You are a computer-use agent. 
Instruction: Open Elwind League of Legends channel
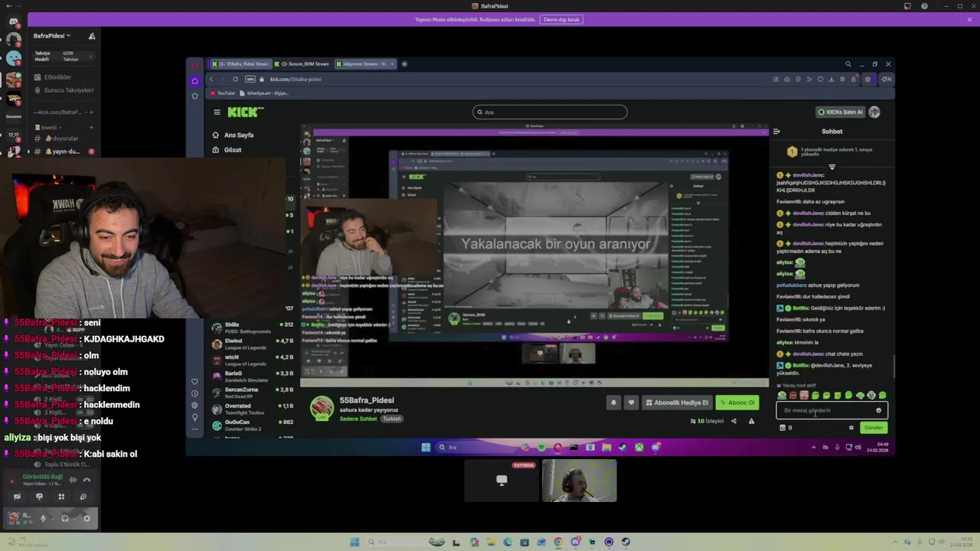click(x=253, y=344)
